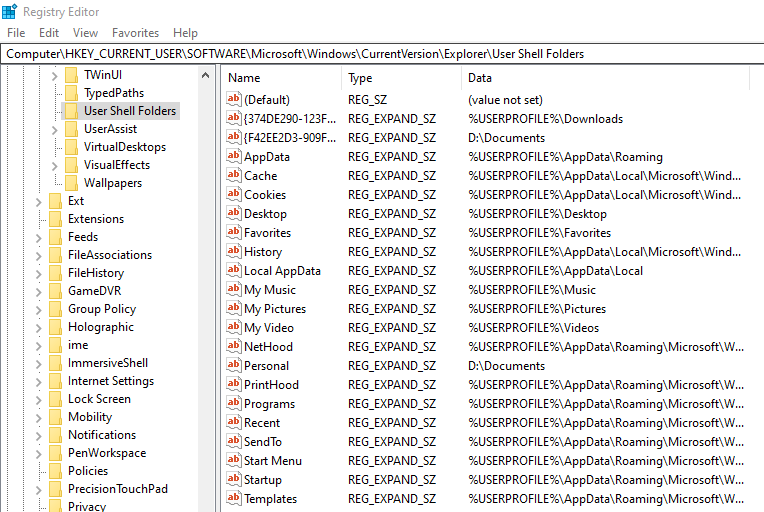The width and height of the screenshot is (764, 512).
Task: Select the Programs value name
Action: (269, 404)
